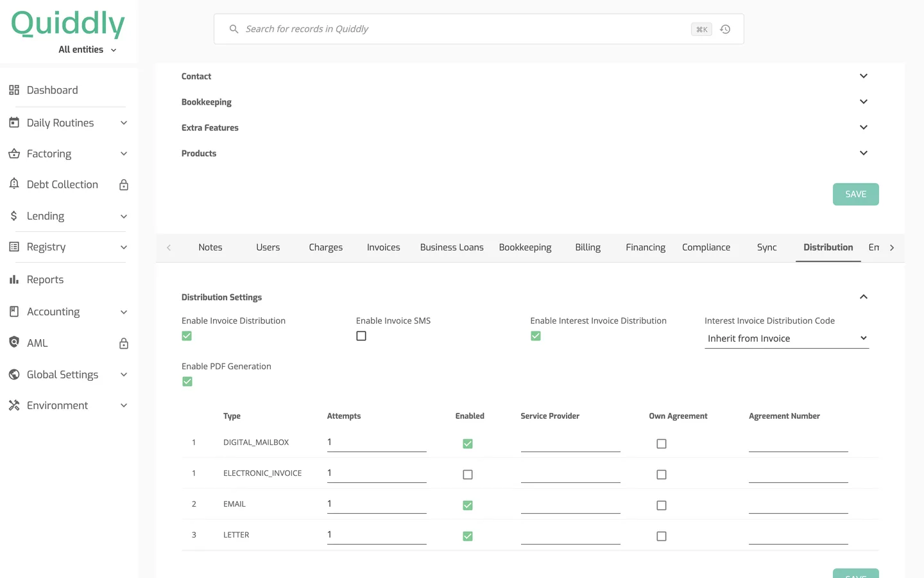Click the Global Settings globe icon
Image resolution: width=924 pixels, height=578 pixels.
tap(14, 374)
